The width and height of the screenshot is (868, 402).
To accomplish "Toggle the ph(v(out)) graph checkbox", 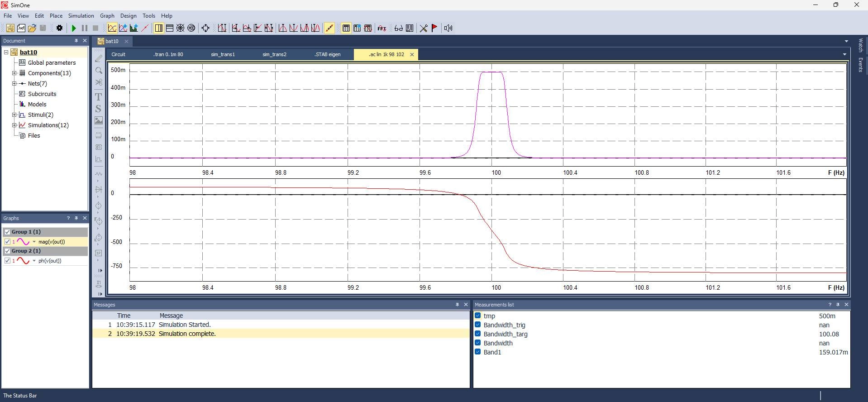I will point(7,261).
